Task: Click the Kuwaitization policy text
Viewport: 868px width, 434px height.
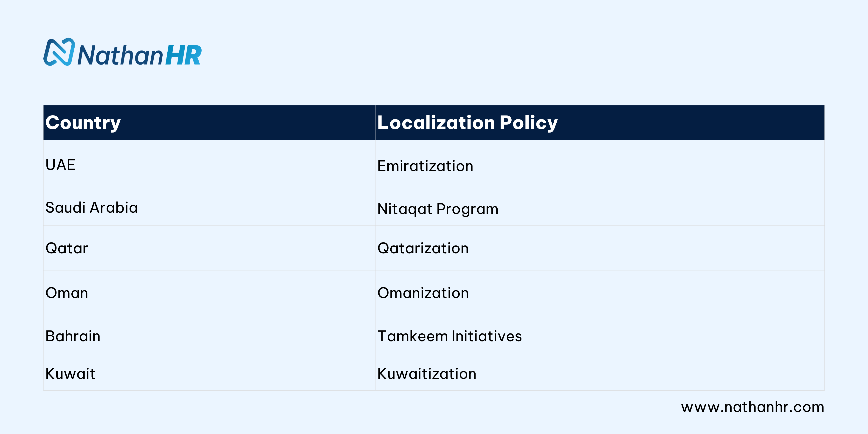Action: [x=427, y=374]
